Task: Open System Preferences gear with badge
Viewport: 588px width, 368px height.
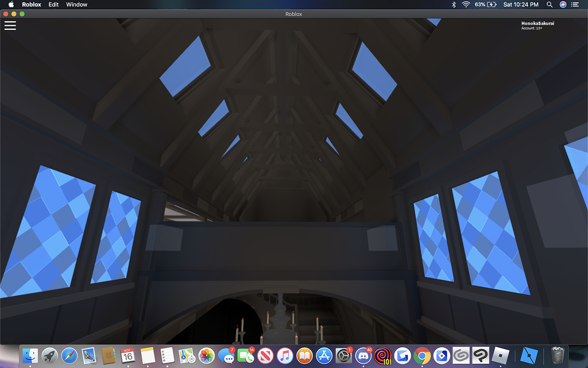Action: (x=343, y=355)
